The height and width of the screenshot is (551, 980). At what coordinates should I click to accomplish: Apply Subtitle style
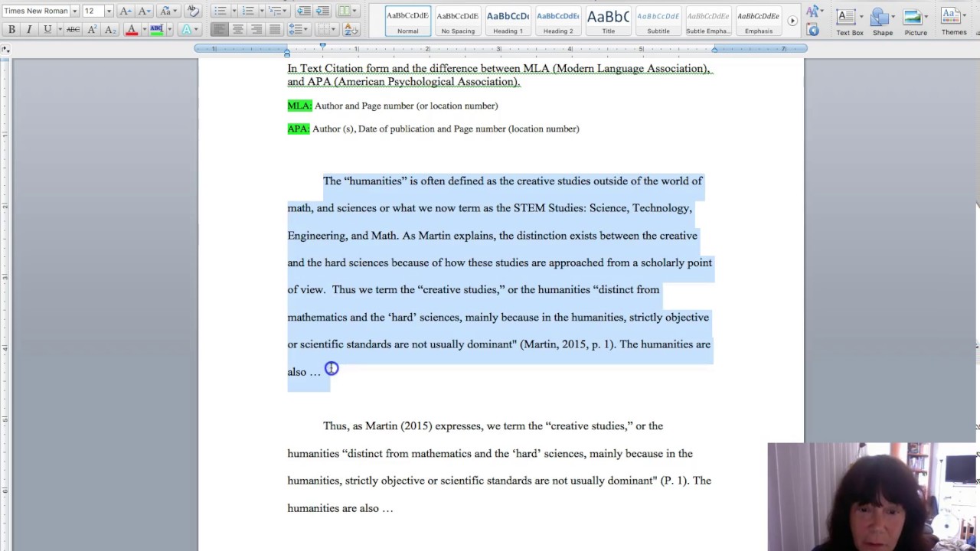658,21
